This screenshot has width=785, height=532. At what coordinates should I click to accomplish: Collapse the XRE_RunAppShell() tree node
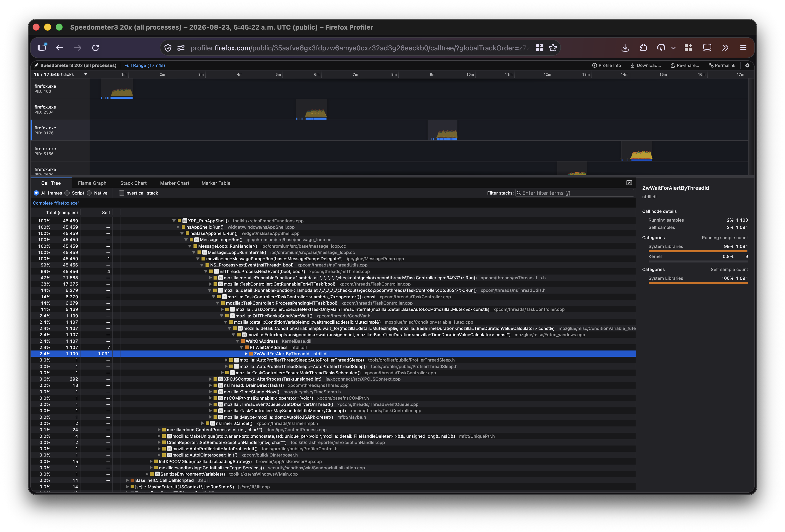click(x=174, y=221)
